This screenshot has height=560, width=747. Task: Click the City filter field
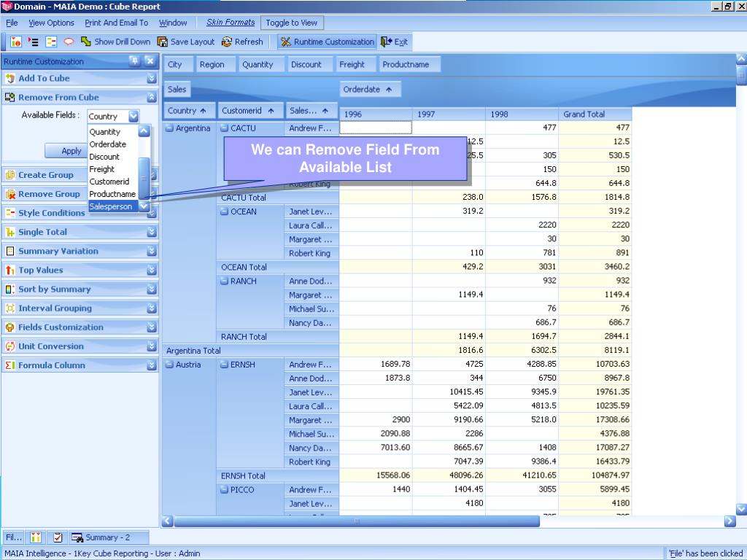[178, 64]
